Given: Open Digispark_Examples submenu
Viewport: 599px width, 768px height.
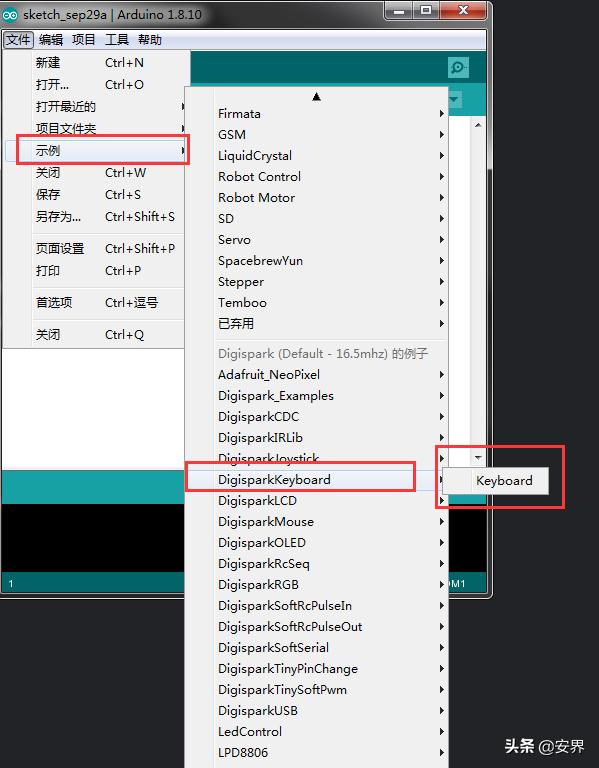Looking at the screenshot, I should point(316,396).
